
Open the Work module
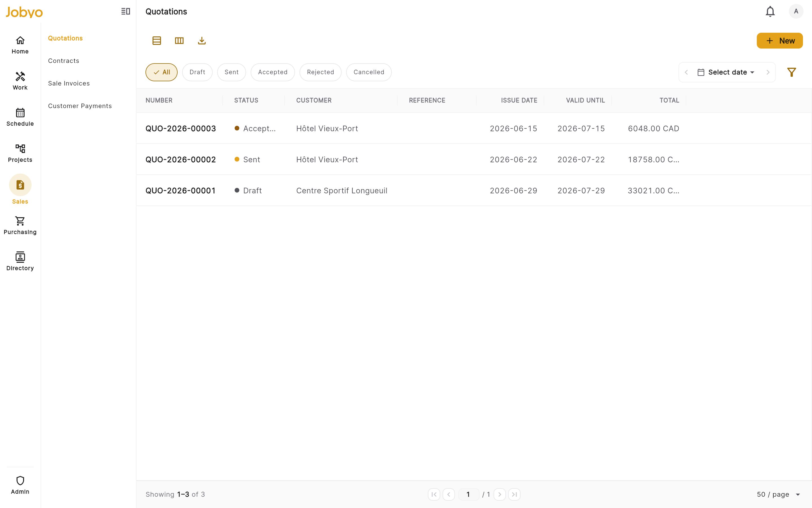(x=20, y=81)
